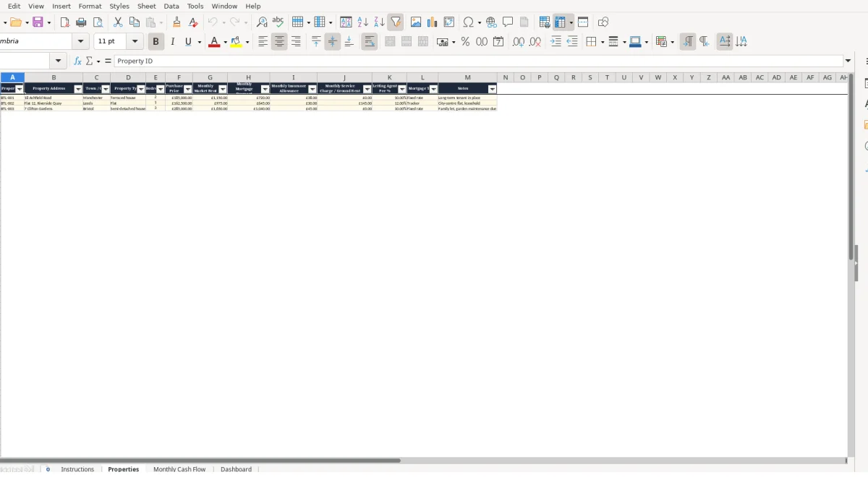868x488 pixels.
Task: Switch to the Monthly Cash Flow sheet
Action: click(x=179, y=469)
